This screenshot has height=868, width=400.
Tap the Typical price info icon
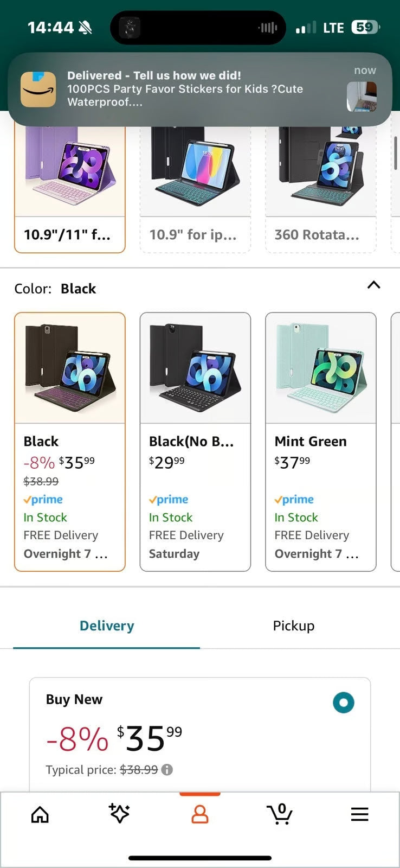[x=167, y=769]
